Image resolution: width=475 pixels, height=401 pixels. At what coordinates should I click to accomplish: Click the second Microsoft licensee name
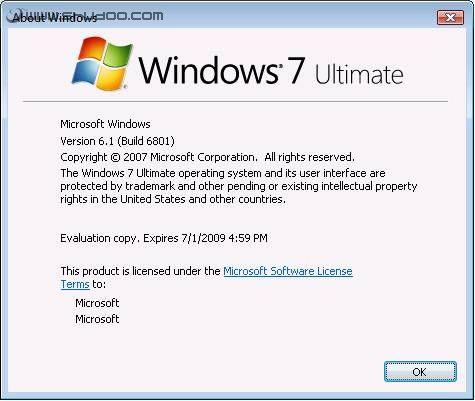pyautogui.click(x=97, y=319)
